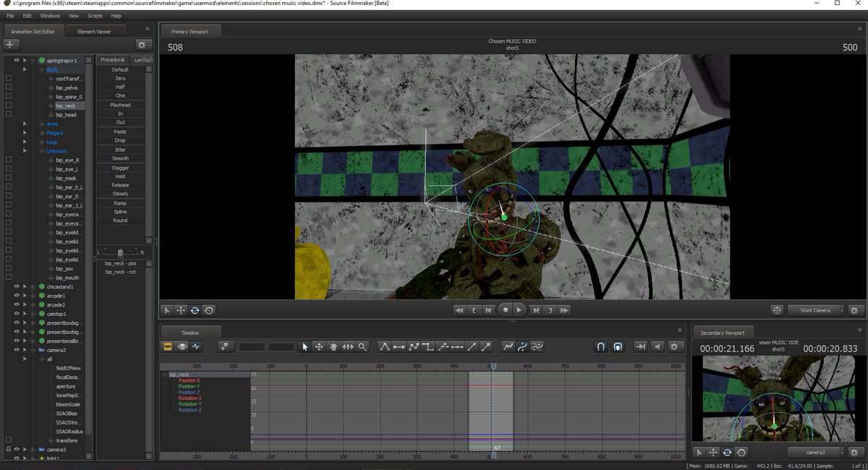Click the flat tangent icon
This screenshot has width=868, height=470.
(399, 346)
